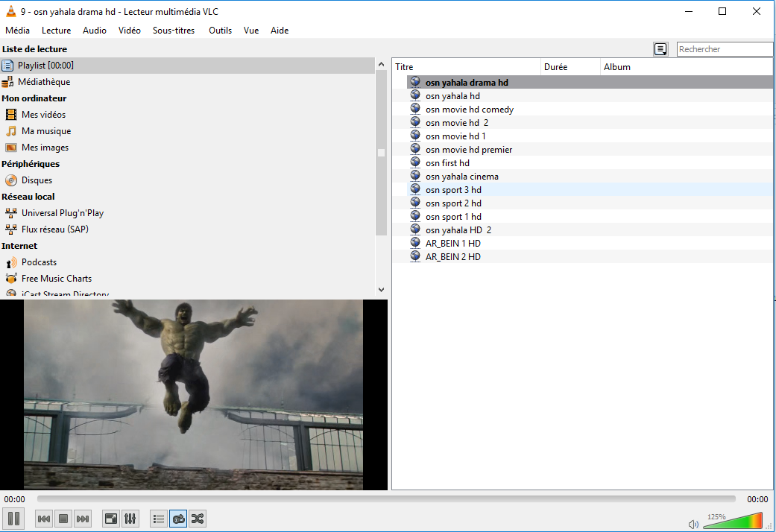Image resolution: width=776 pixels, height=532 pixels.
Task: Adjust the volume slider at 125%
Action: point(733,521)
